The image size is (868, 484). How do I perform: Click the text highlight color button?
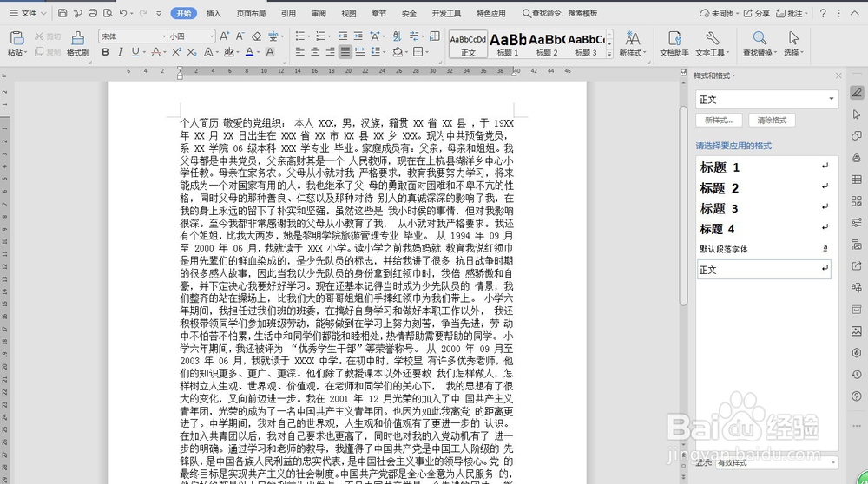[x=228, y=52]
